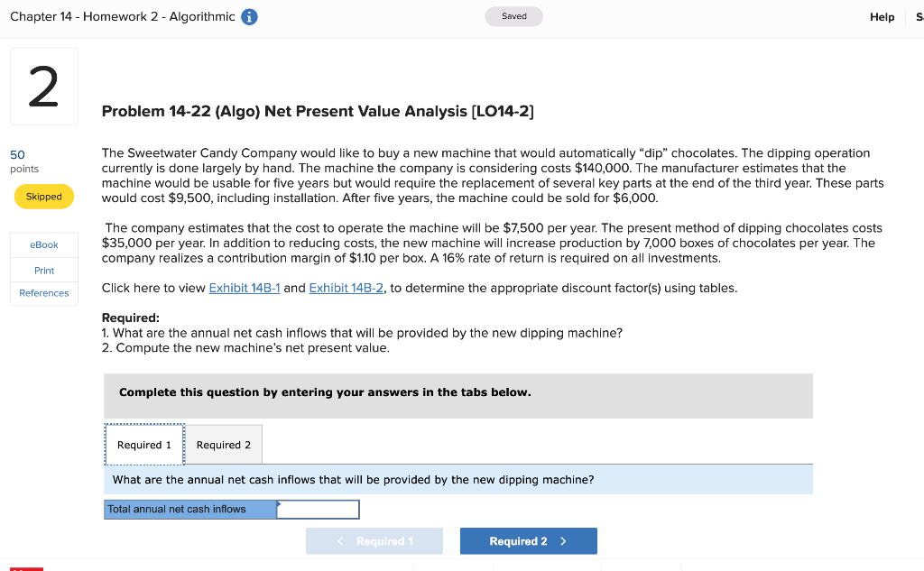The image size is (924, 571).
Task: Click the Required 1 back navigation button
Action: 374,540
